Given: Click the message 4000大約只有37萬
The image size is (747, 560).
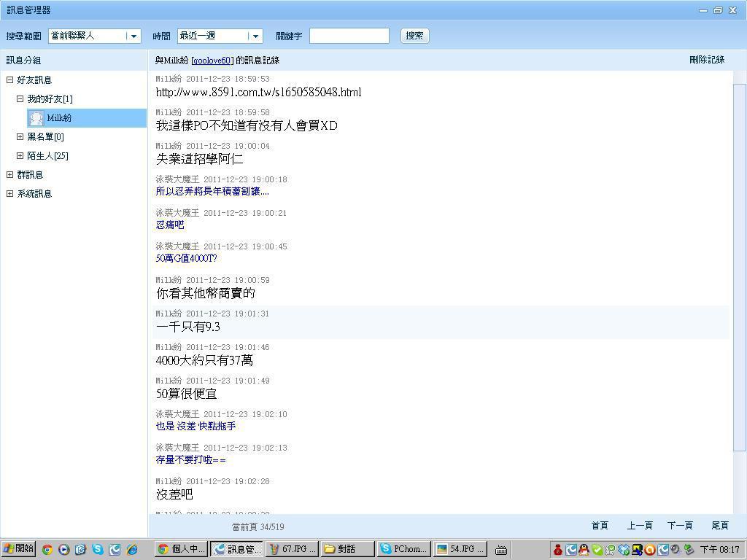Looking at the screenshot, I should click(204, 360).
